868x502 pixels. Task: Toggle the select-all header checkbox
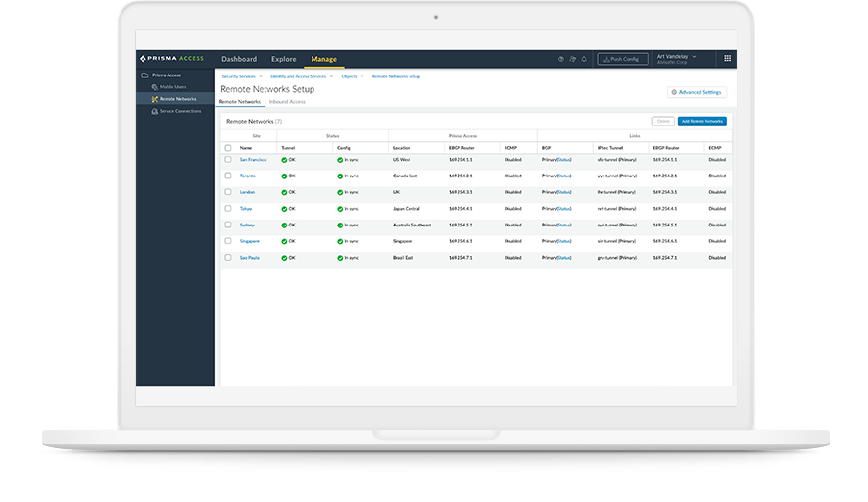coord(228,147)
